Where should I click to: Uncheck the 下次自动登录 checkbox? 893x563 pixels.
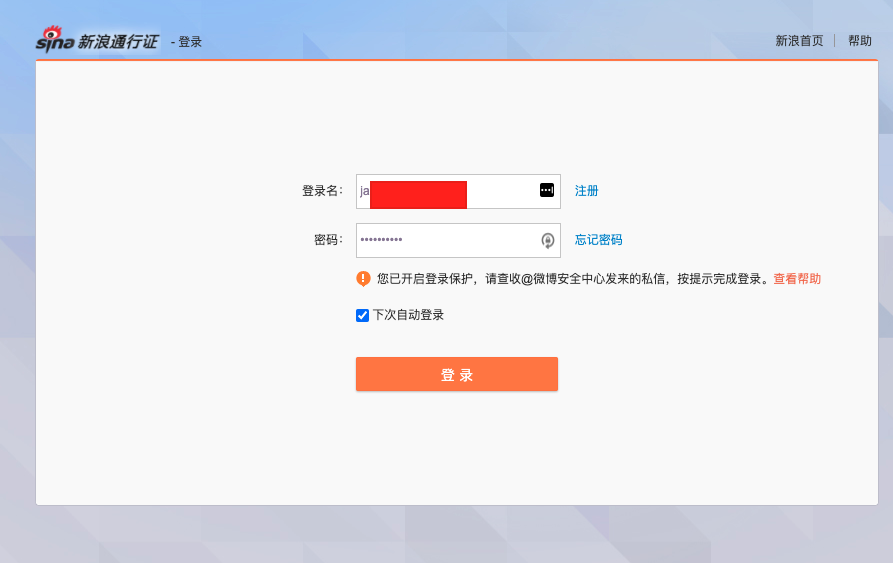[362, 315]
